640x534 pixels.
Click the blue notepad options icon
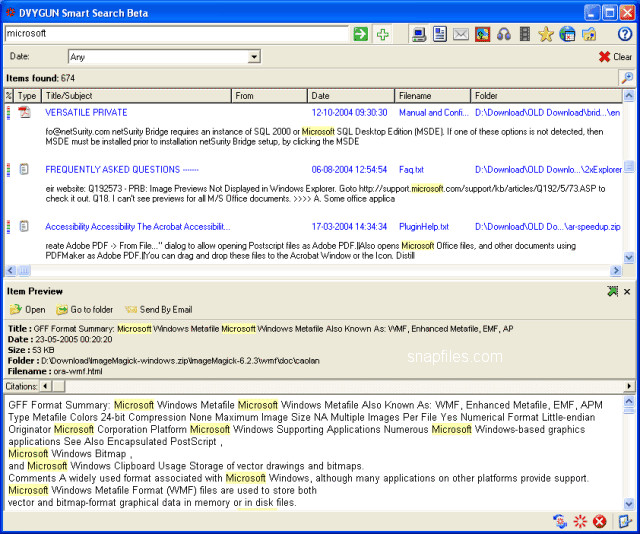(x=624, y=521)
